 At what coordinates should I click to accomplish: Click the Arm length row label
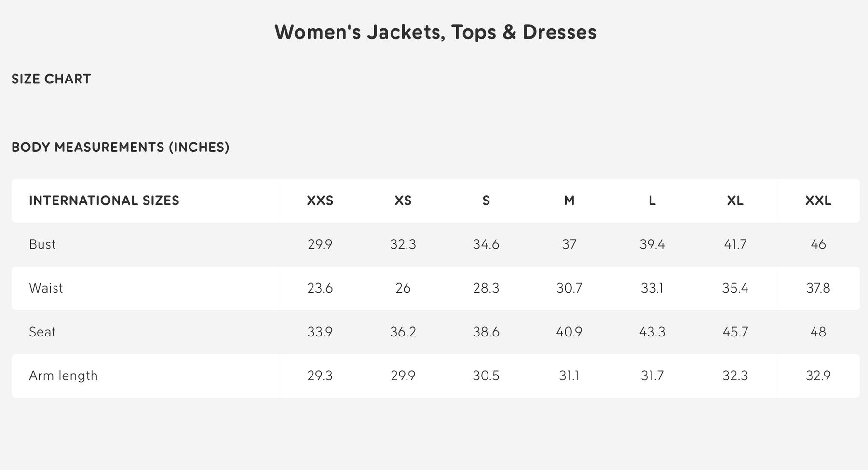click(63, 376)
